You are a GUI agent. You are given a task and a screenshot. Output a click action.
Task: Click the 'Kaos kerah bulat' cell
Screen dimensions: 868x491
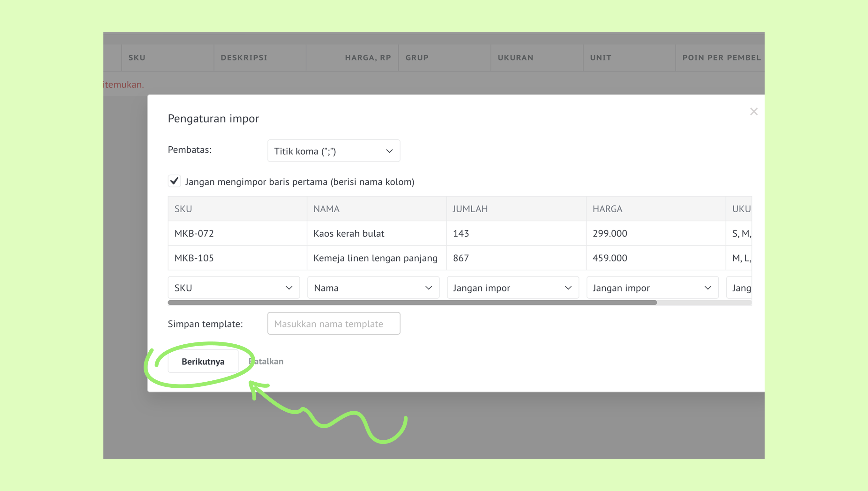[377, 233]
